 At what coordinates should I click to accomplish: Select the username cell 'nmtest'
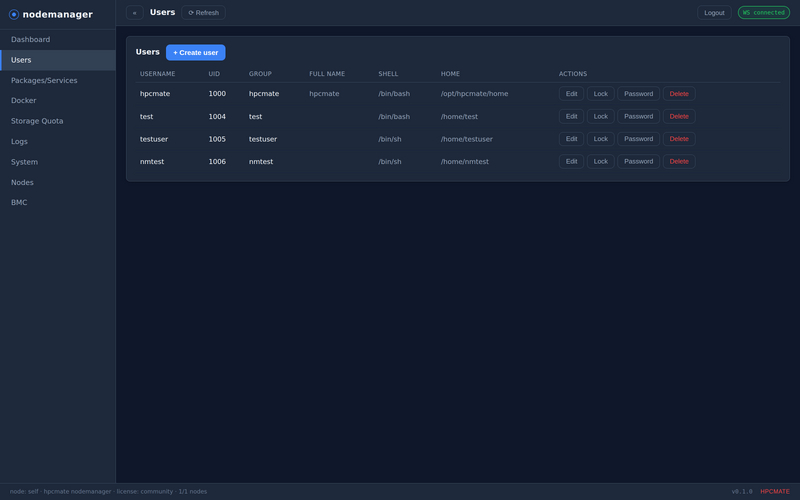(x=152, y=161)
